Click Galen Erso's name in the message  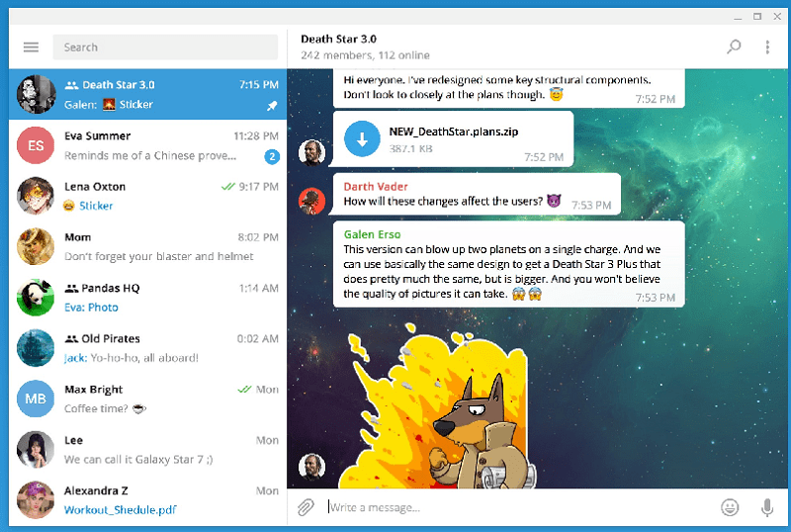(374, 234)
